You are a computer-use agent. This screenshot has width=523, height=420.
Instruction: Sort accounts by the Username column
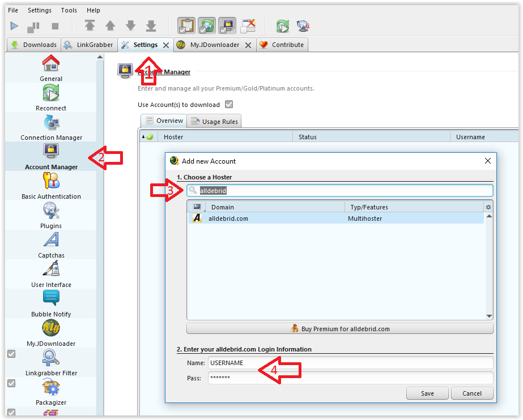[x=484, y=137]
